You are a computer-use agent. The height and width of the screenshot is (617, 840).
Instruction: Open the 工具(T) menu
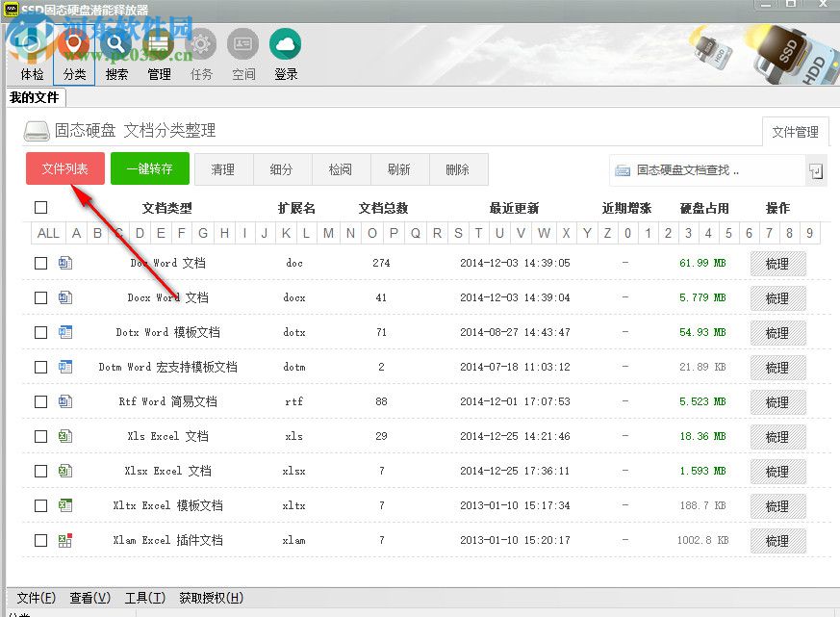pos(144,598)
